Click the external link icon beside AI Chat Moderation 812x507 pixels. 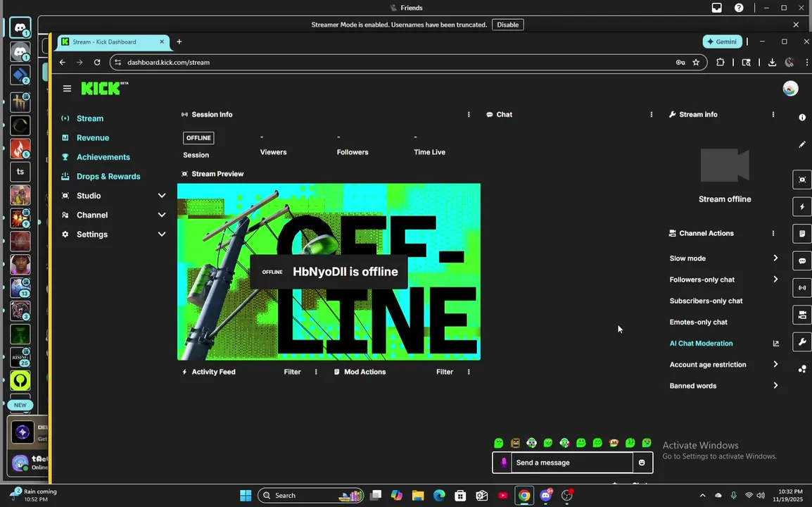pos(775,343)
